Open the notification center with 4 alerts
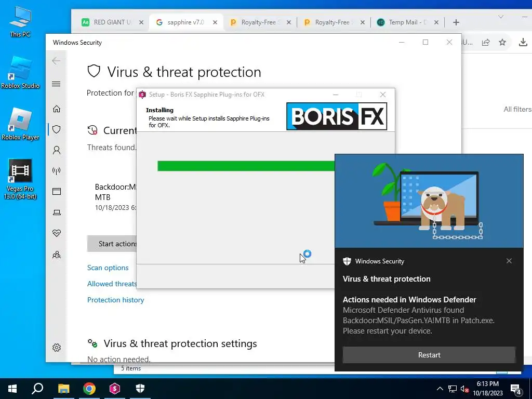This screenshot has width=532, height=399. 516,390
